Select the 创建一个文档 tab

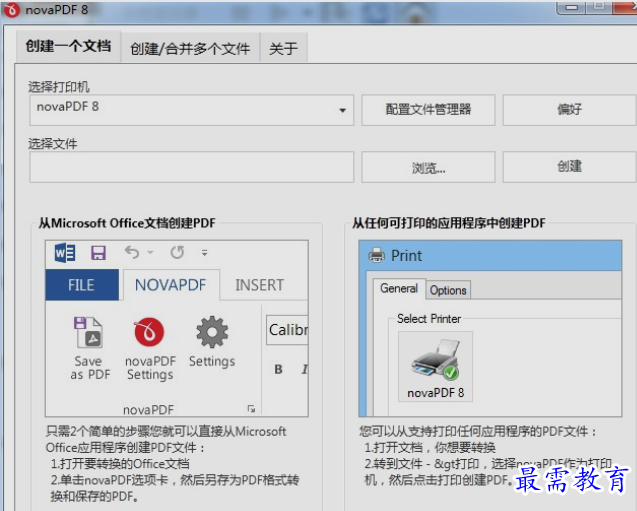pos(68,46)
